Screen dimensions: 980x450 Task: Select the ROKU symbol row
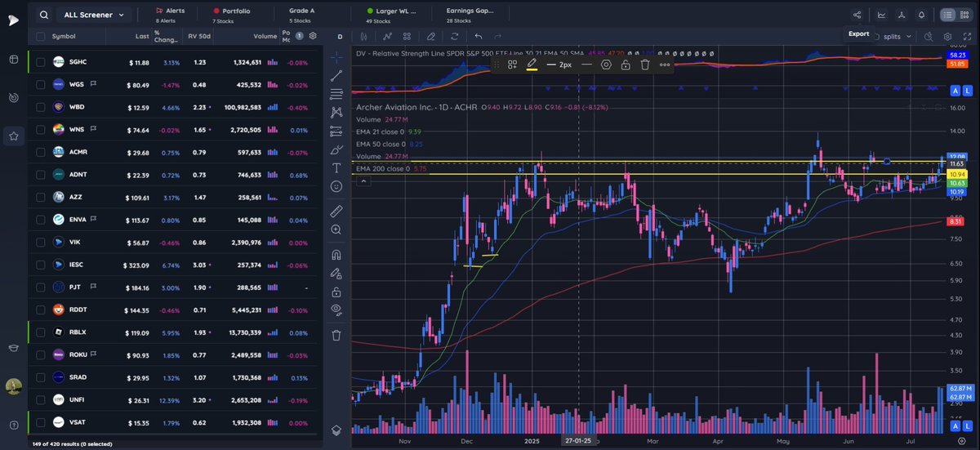click(x=174, y=355)
